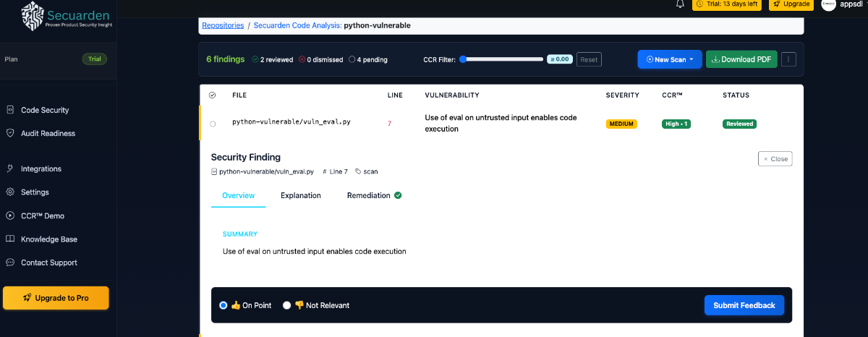The image size is (868, 337).
Task: Open the three-dot more options menu
Action: (789, 59)
